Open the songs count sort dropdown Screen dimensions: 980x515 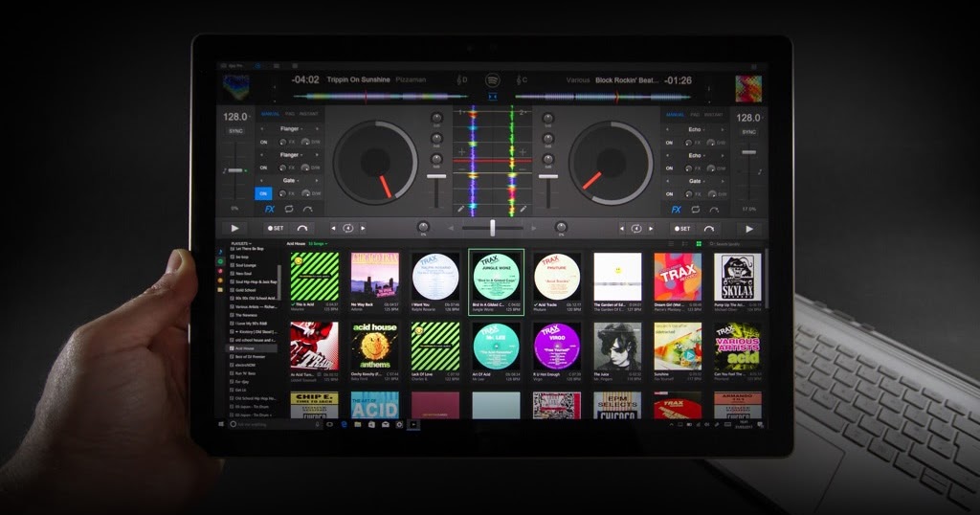click(x=318, y=244)
